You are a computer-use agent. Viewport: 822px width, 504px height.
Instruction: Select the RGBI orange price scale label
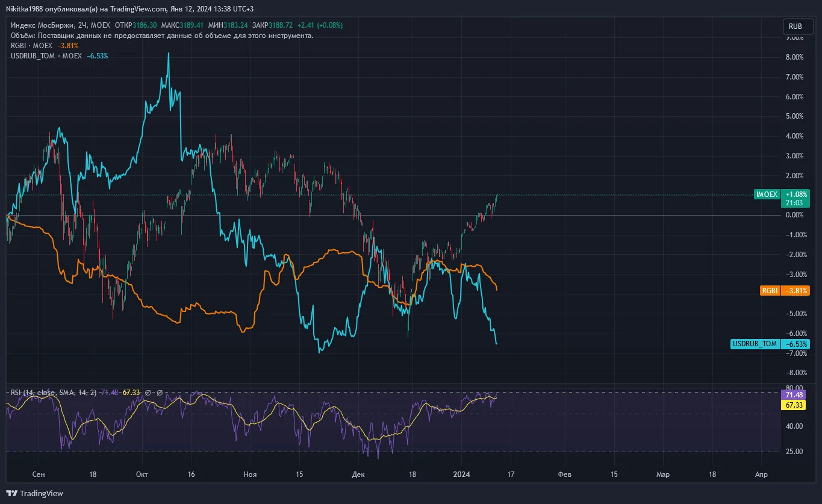click(770, 290)
